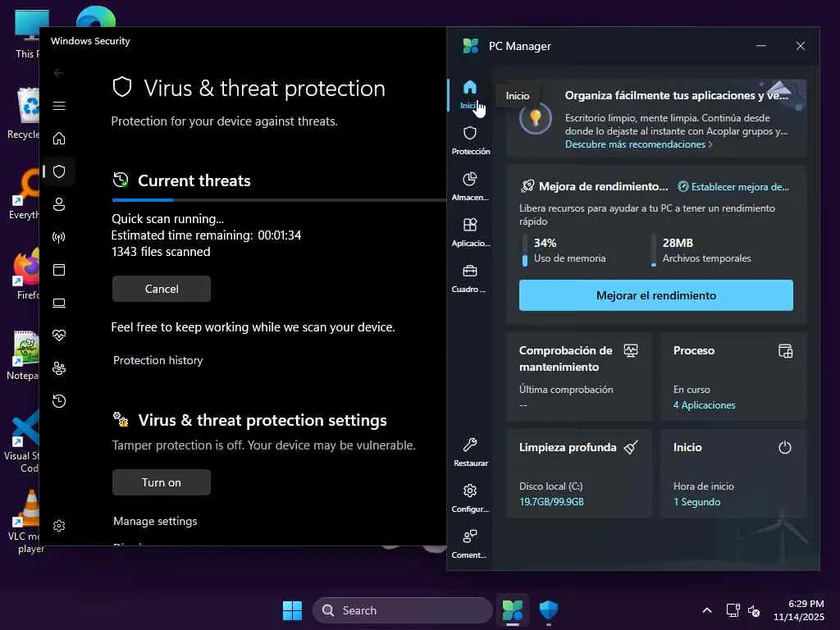Click the 1 Segundo startup time value
The width and height of the screenshot is (840, 630).
pos(696,501)
